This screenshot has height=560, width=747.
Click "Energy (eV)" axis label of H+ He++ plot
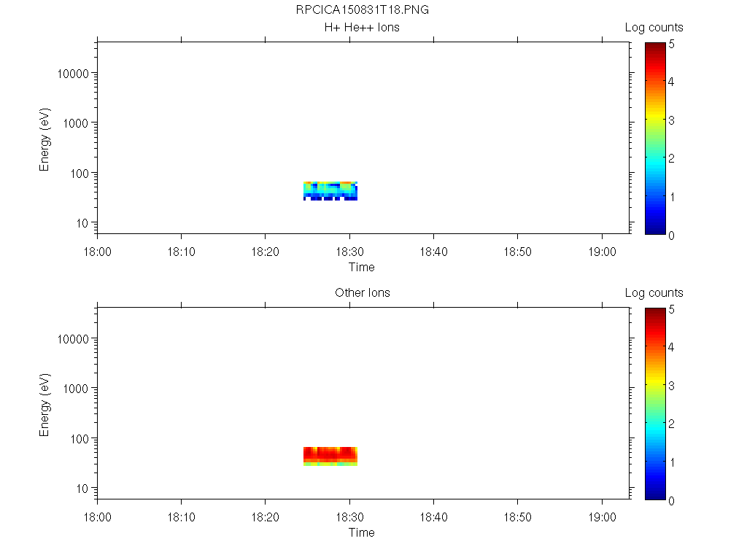point(44,139)
